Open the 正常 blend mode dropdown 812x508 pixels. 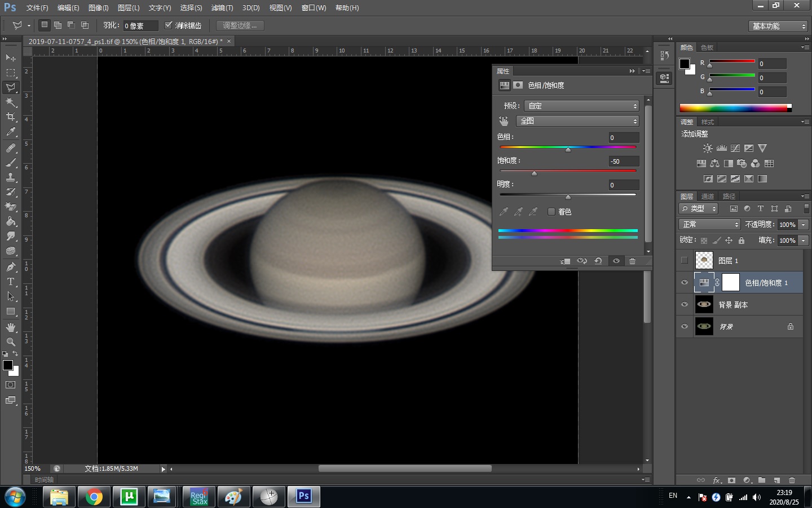point(709,224)
